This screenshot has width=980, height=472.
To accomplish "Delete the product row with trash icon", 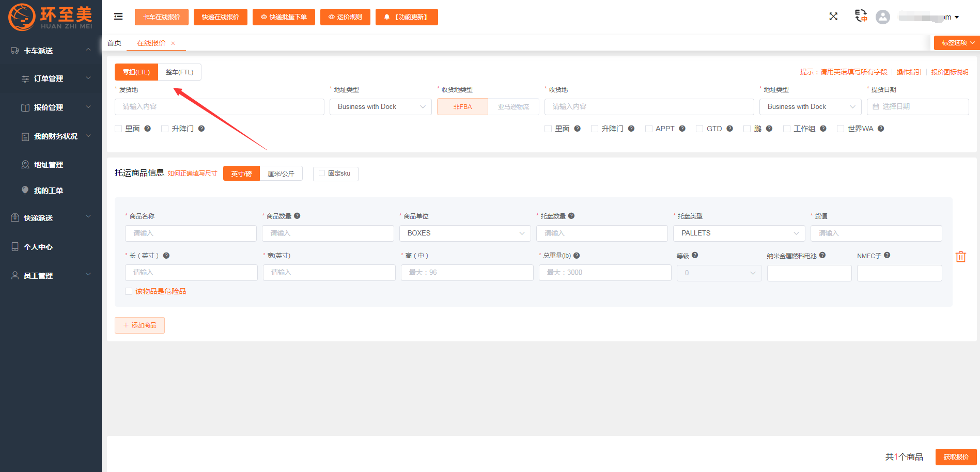I will coord(961,257).
